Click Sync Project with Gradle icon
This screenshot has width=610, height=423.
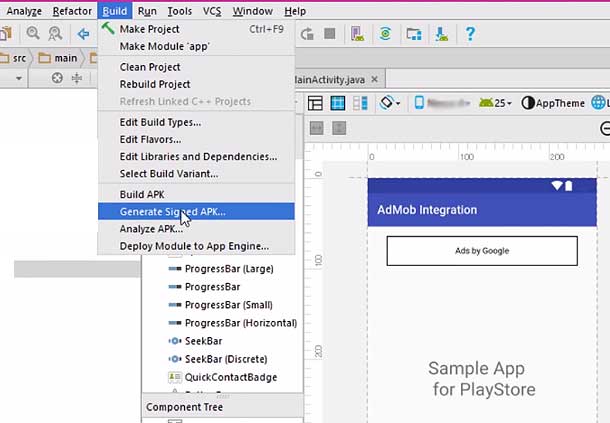385,34
